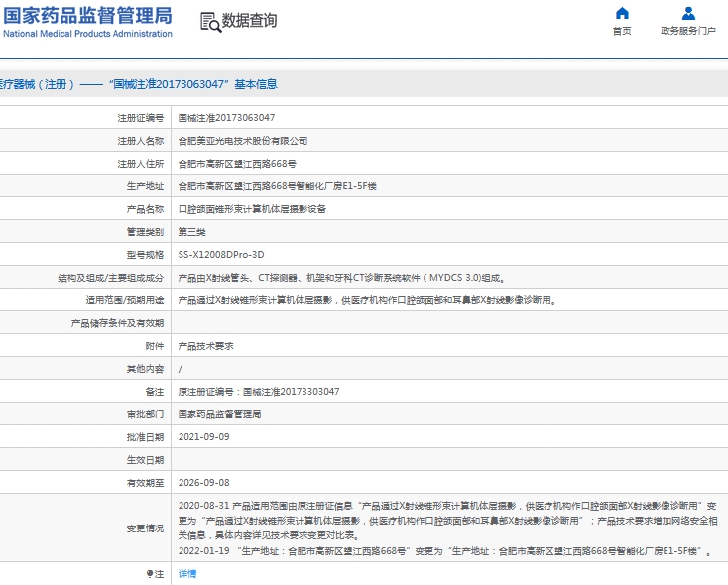Image resolution: width=728 pixels, height=585 pixels.
Task: Click the 管理类别 row label
Action: [x=145, y=232]
